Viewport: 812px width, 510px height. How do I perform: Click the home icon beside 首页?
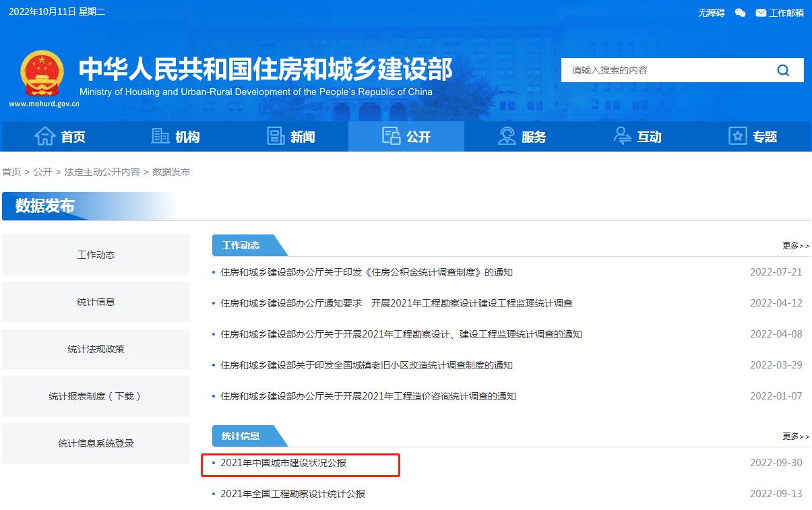pos(44,136)
